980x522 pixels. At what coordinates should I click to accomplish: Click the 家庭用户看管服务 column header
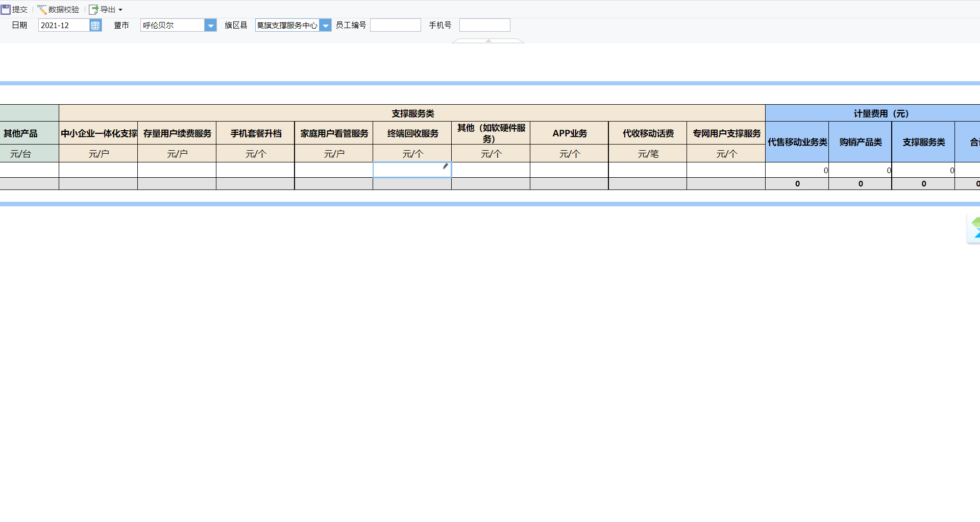[x=334, y=133]
